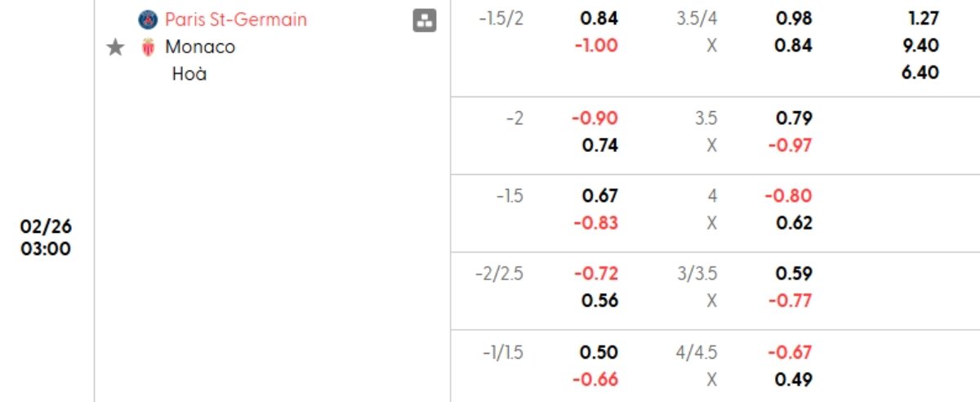Select -0.72 odds on the -2/2.5 handicap
The height and width of the screenshot is (402, 980).
pyautogui.click(x=595, y=274)
